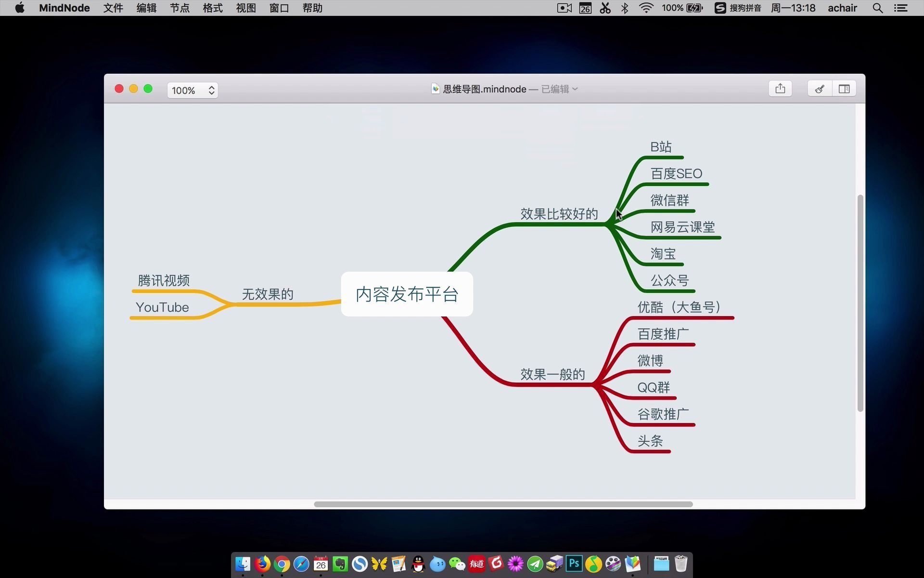Open 有道 dictionary from the Dock
This screenshot has width=924, height=578.
[x=476, y=564]
